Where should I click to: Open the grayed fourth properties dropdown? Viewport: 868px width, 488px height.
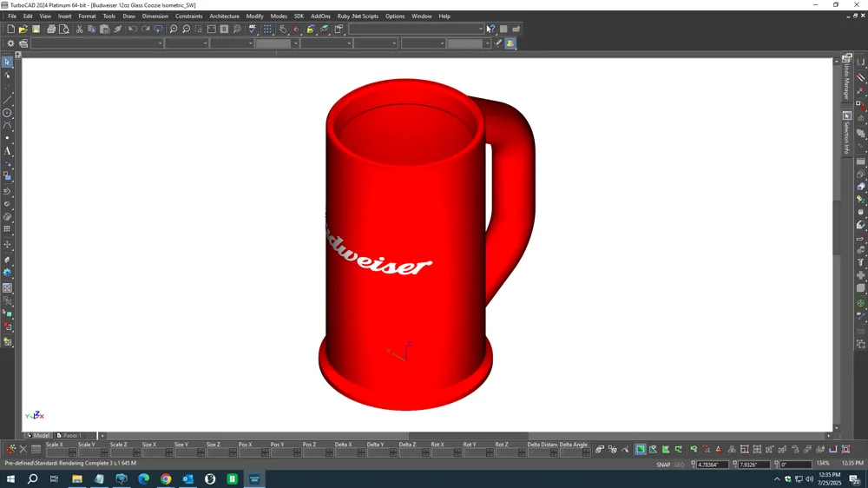point(277,43)
